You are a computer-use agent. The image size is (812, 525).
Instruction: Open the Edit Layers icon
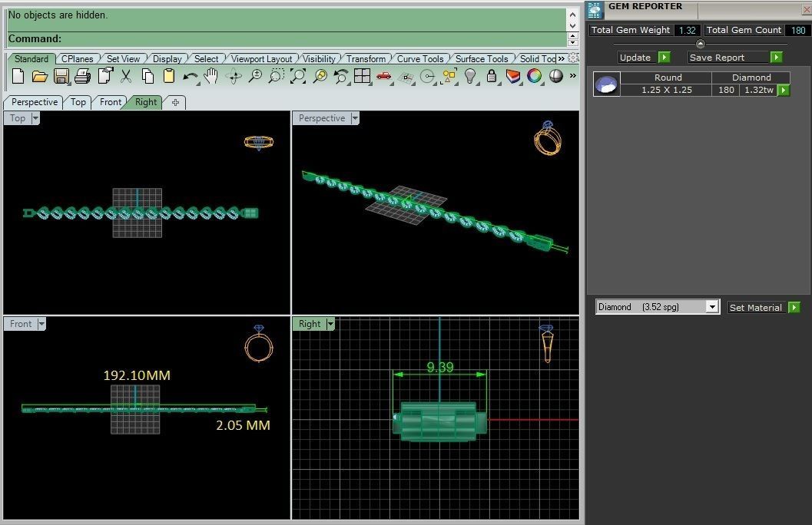pos(512,77)
